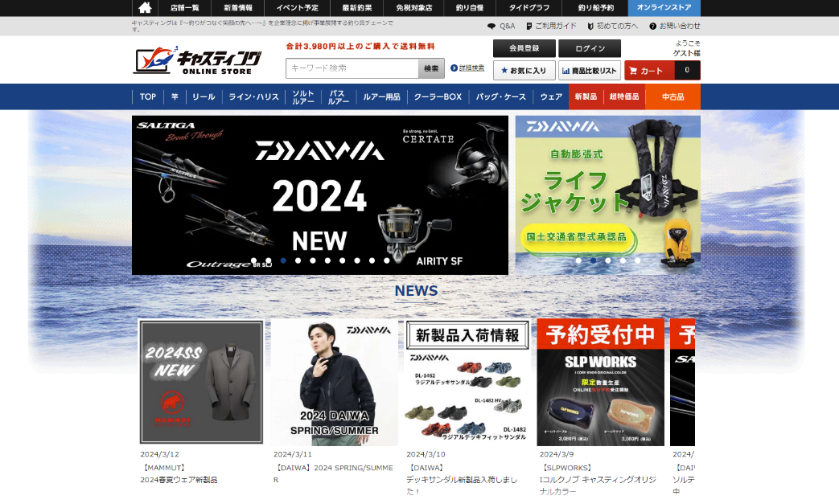The width and height of the screenshot is (839, 504).
Task: Open the MAMMUT 2024SS NEW news thumbnail
Action: pyautogui.click(x=201, y=382)
